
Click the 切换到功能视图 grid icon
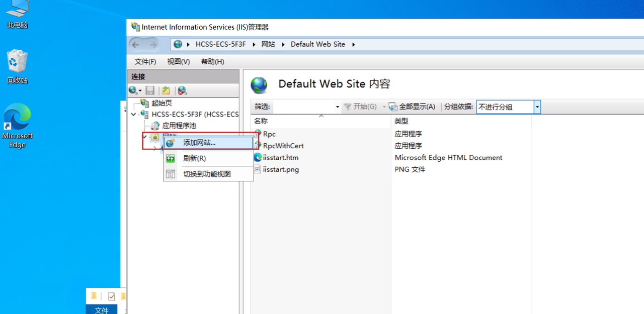171,174
